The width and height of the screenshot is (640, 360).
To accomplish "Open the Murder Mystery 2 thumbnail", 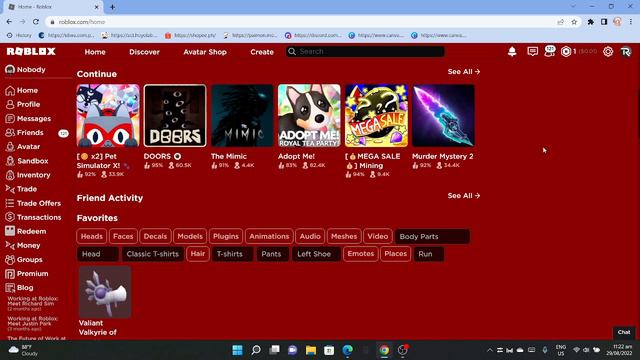I will (x=443, y=116).
